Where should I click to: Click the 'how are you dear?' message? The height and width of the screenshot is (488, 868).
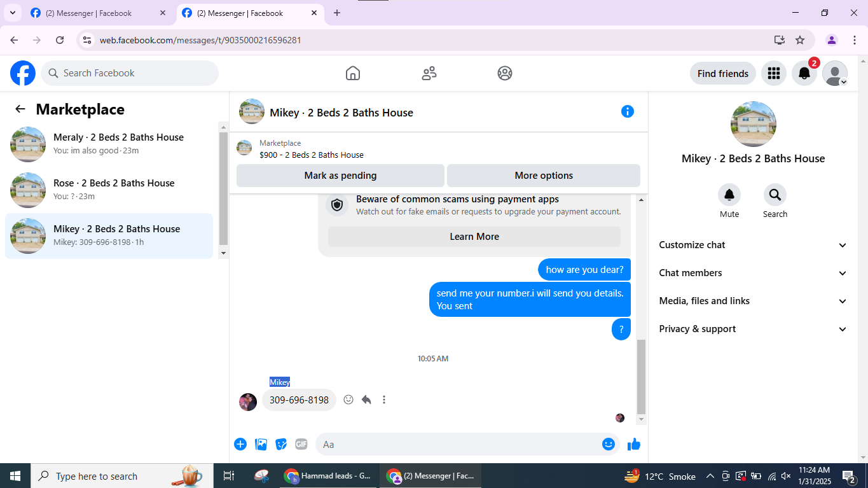pyautogui.click(x=584, y=270)
